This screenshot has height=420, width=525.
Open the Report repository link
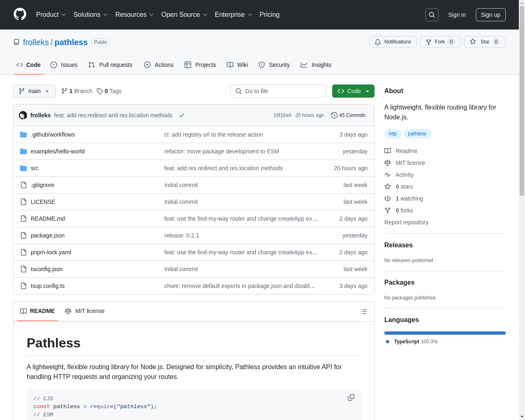(x=406, y=222)
